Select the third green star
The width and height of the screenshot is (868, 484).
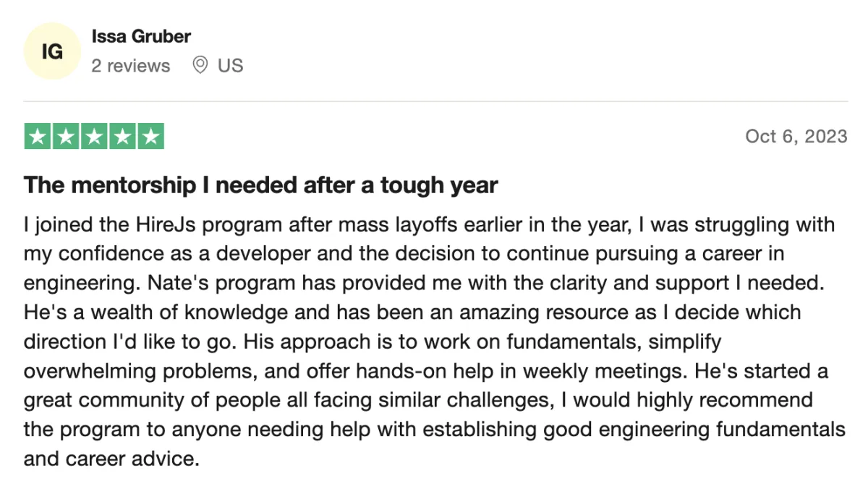(94, 137)
